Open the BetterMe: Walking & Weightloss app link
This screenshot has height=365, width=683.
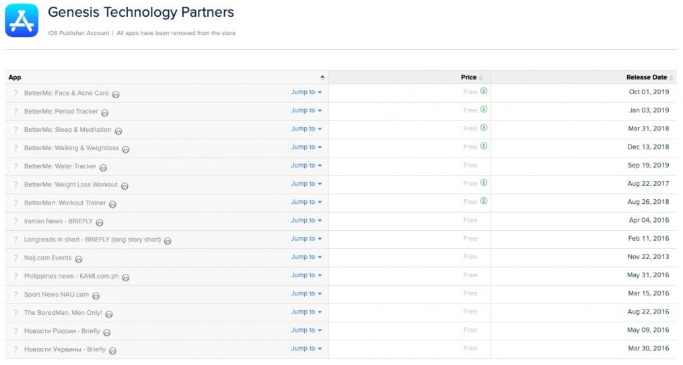coord(71,148)
